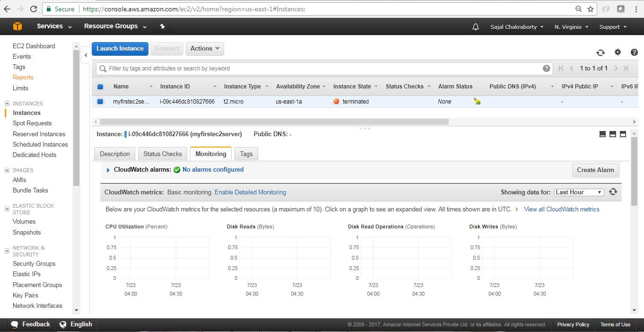Click the details pane vertical scrollbar
The height and width of the screenshot is (332, 644).
point(635,171)
